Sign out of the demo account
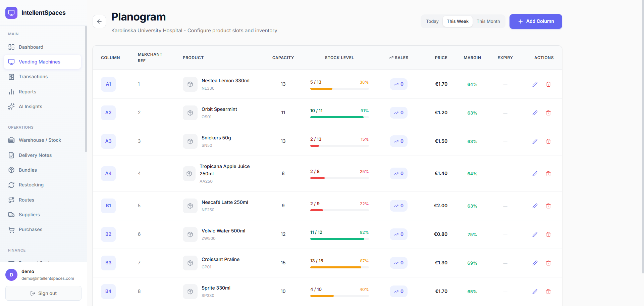This screenshot has height=306, width=644. (43, 293)
